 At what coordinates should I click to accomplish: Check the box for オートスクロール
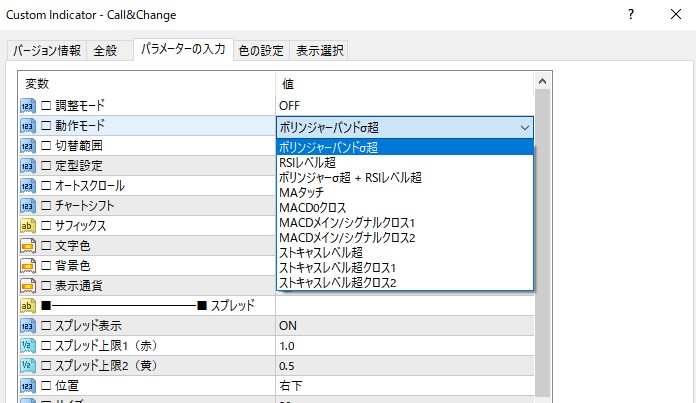[45, 185]
